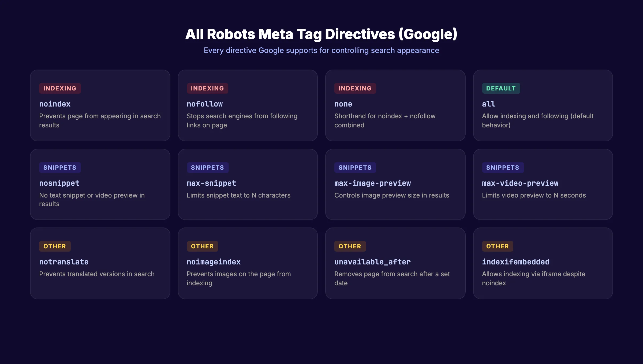The height and width of the screenshot is (364, 643).
Task: Click 'Controls image preview size in results'
Action: 392,195
